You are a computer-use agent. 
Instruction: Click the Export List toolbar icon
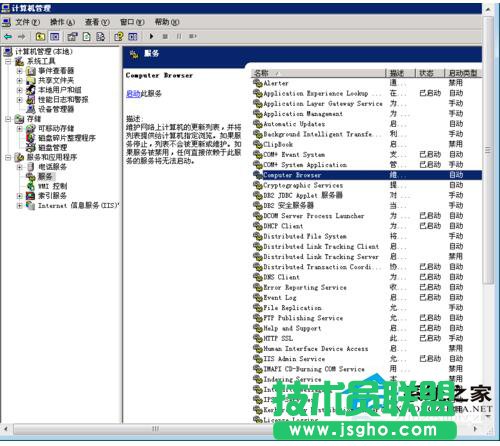[100, 36]
